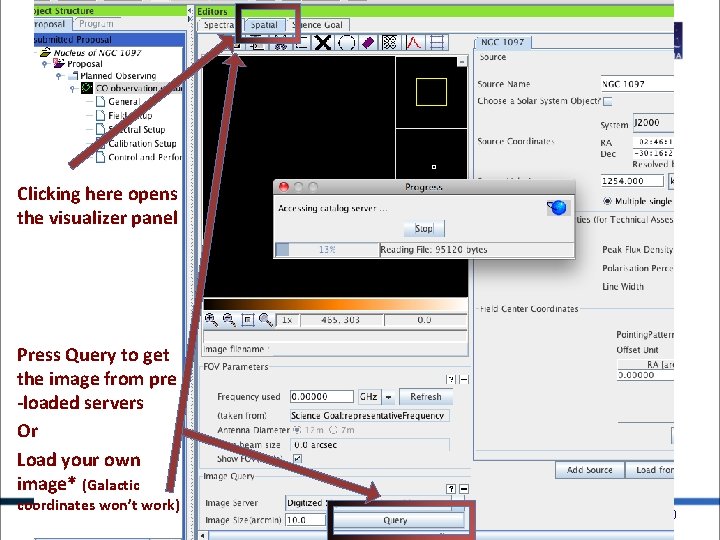Open the GHz frequency unit dropdown
Screen dimensions: 720x540
pyautogui.click(x=388, y=397)
